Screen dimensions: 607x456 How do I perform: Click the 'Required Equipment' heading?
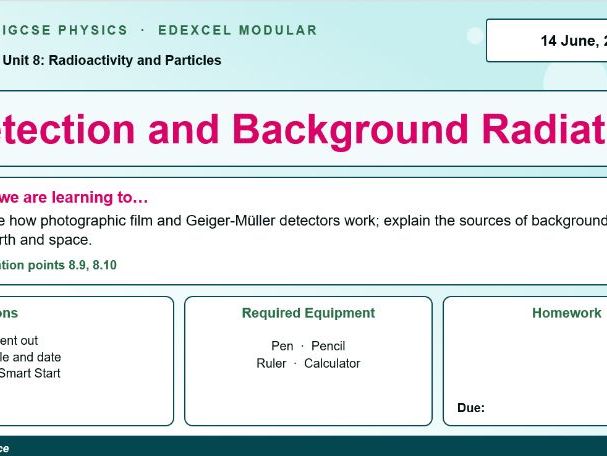(x=308, y=313)
